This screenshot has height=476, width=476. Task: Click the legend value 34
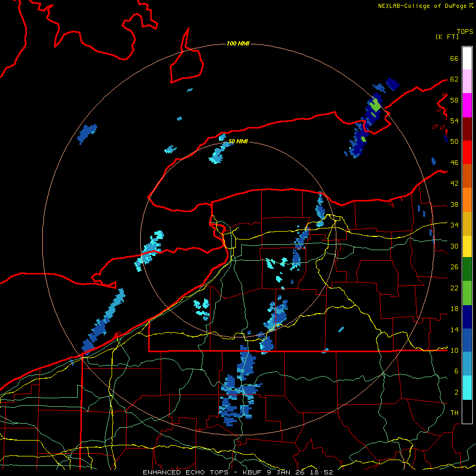pos(454,225)
